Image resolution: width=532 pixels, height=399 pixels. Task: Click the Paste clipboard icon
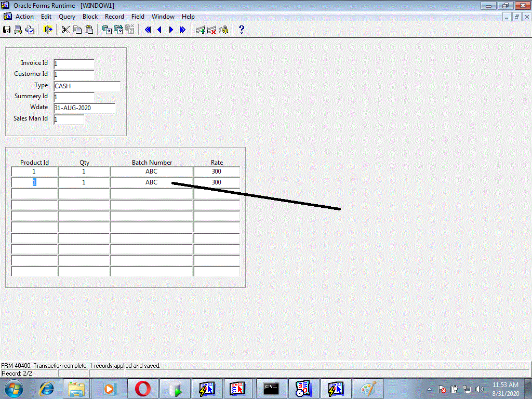pyautogui.click(x=89, y=30)
